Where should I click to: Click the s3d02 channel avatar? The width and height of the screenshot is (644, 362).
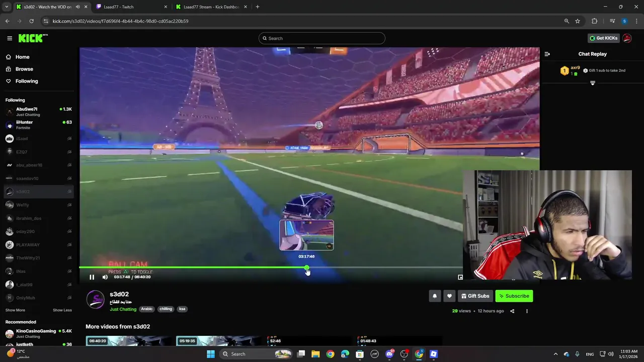click(x=95, y=299)
